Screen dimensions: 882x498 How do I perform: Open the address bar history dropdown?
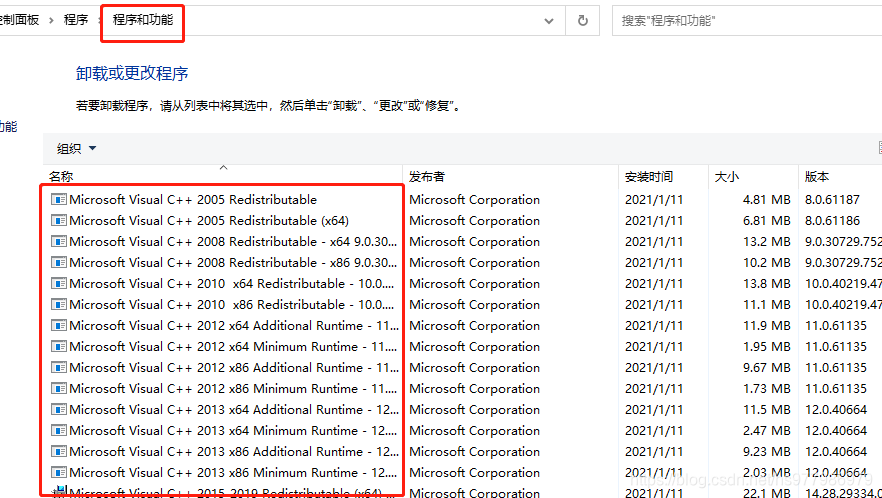[x=549, y=21]
